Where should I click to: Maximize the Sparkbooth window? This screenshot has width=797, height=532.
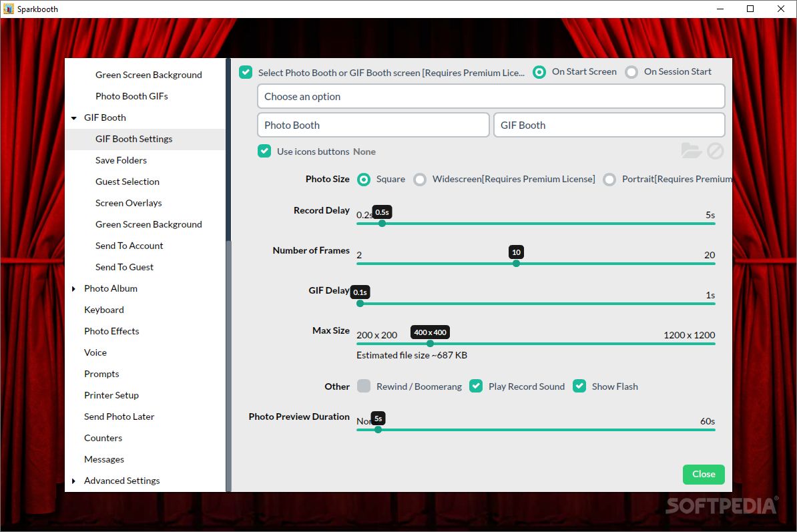click(750, 9)
